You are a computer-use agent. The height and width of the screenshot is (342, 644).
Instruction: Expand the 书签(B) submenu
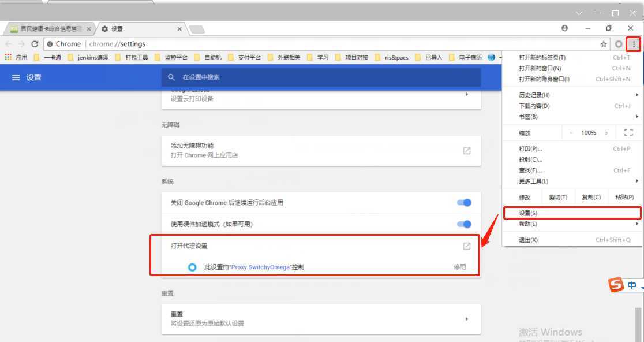coord(571,117)
